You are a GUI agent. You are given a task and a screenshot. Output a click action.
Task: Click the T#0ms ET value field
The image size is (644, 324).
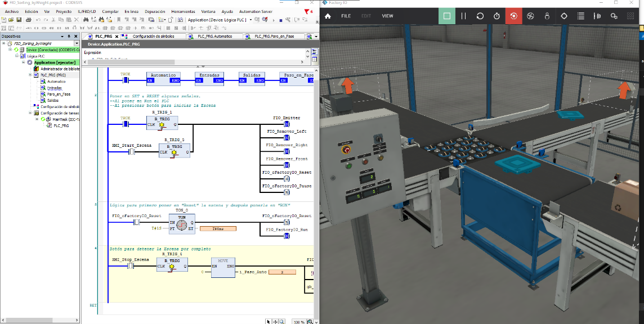[x=218, y=229]
